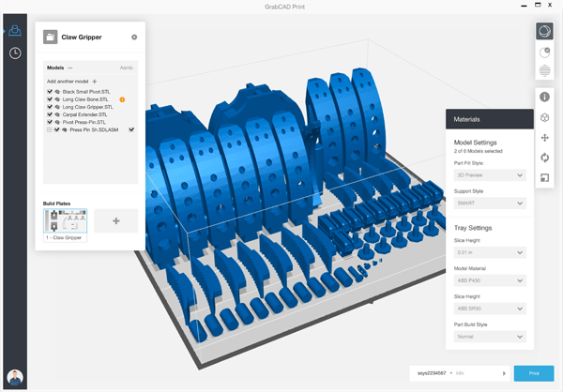Screen dimensions: 563x392
Task: Toggle the Carpal Extender.STL checkbox
Action: 50,114
